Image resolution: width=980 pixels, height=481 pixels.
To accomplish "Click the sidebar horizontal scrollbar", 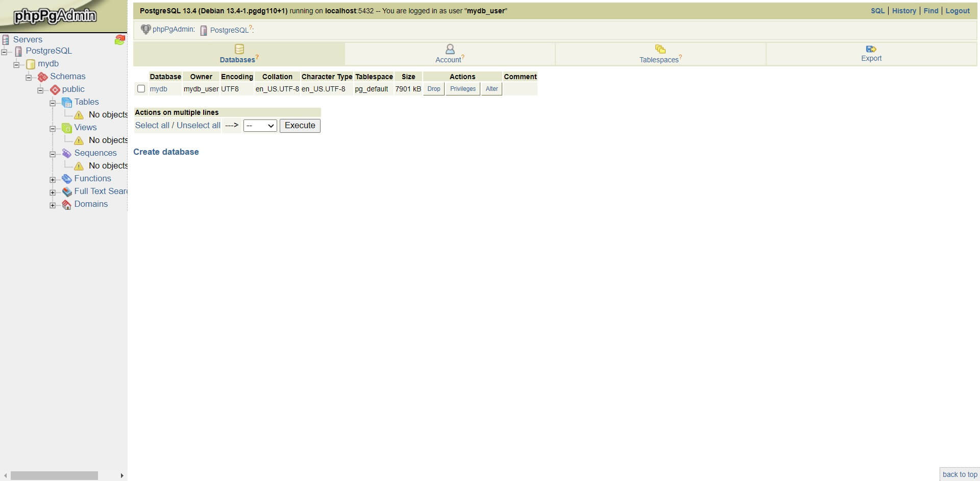I will pos(54,475).
